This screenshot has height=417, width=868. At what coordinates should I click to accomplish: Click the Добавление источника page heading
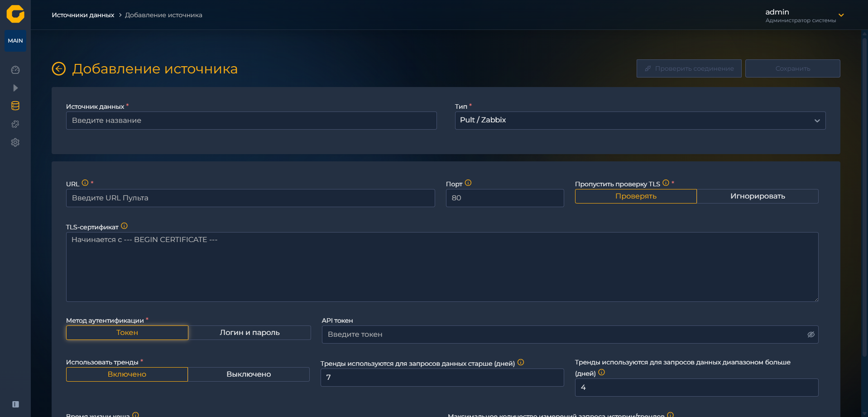click(155, 69)
